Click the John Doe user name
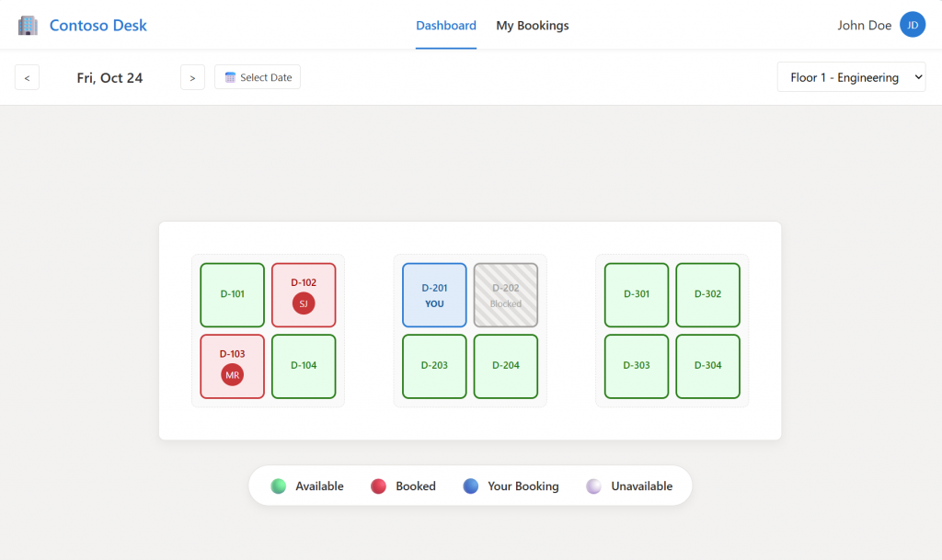Image resolution: width=942 pixels, height=560 pixels. 864,26
